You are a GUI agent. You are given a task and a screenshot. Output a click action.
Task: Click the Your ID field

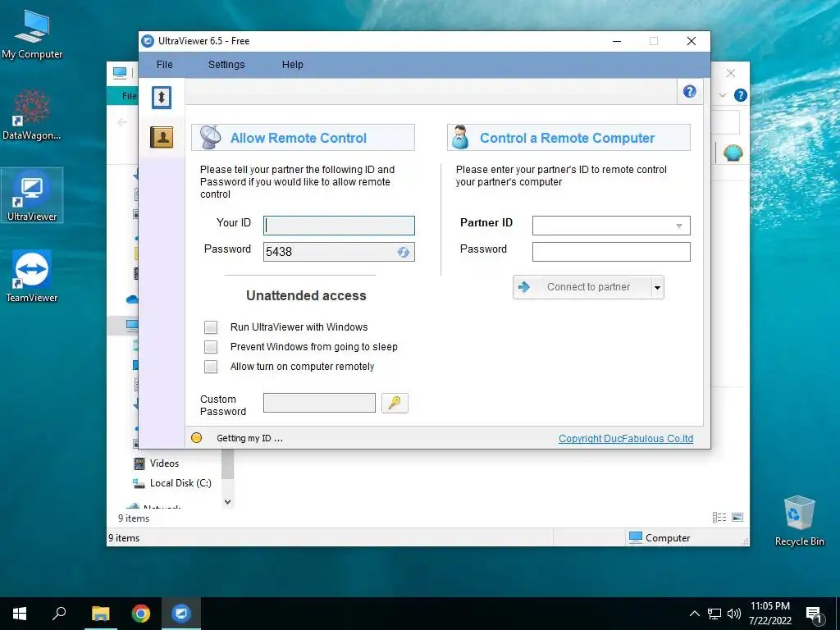(x=339, y=226)
